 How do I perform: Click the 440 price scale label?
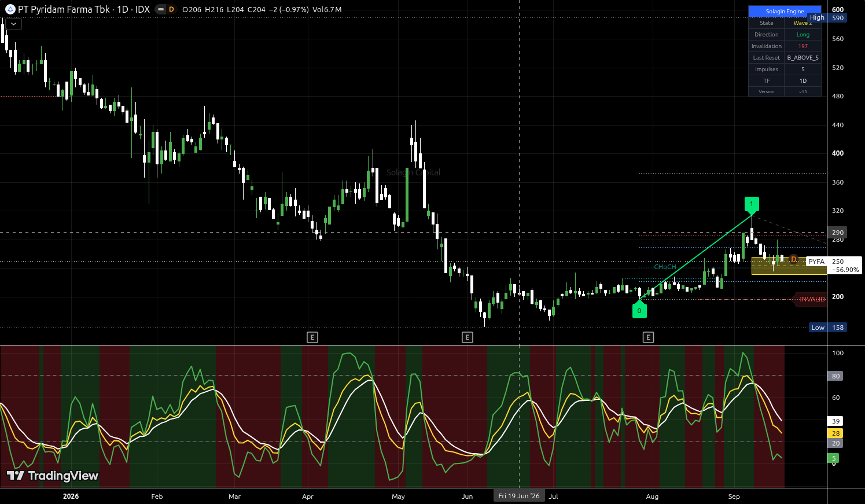coord(838,125)
